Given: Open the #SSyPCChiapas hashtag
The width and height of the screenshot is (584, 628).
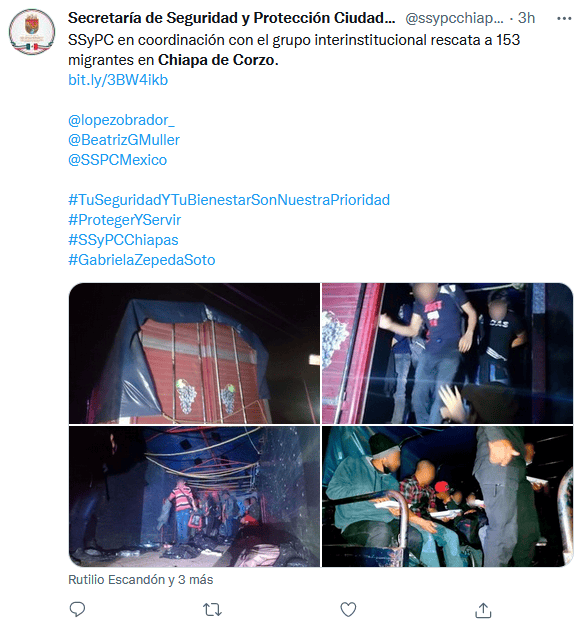Looking at the screenshot, I should 123,240.
